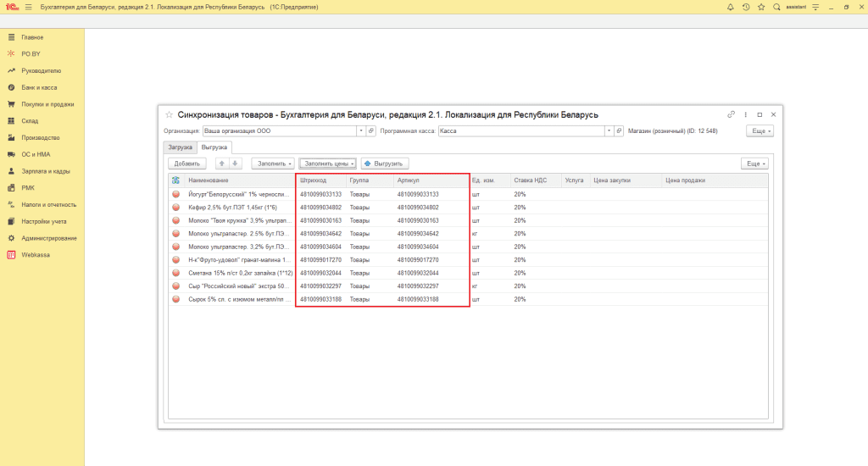Open upper Еще dropdown near shop ID
868x466 pixels.
759,131
